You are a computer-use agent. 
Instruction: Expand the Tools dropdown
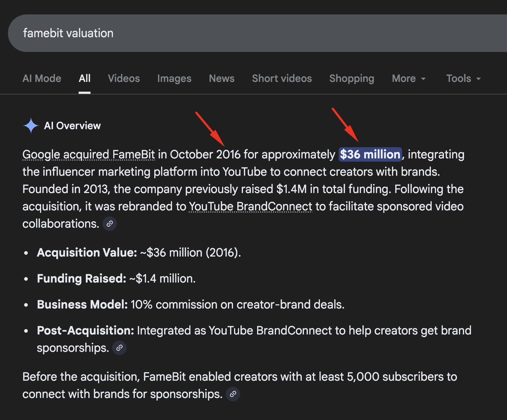[463, 78]
